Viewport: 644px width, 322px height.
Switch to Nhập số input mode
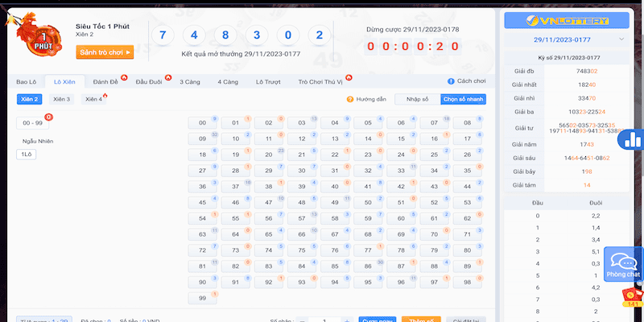[x=418, y=99]
